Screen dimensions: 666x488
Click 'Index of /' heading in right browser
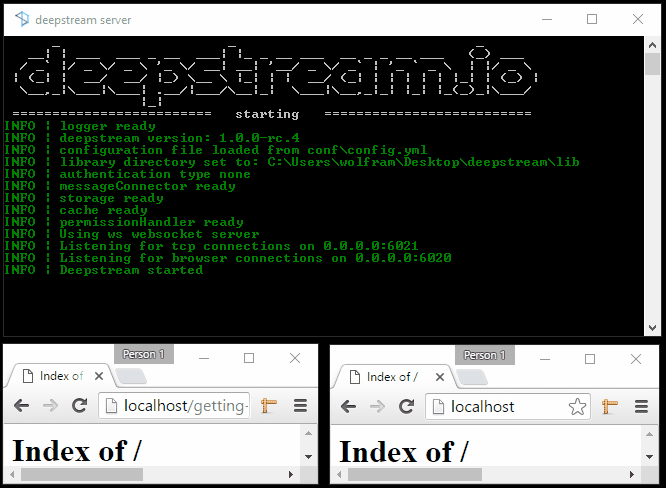coord(404,451)
